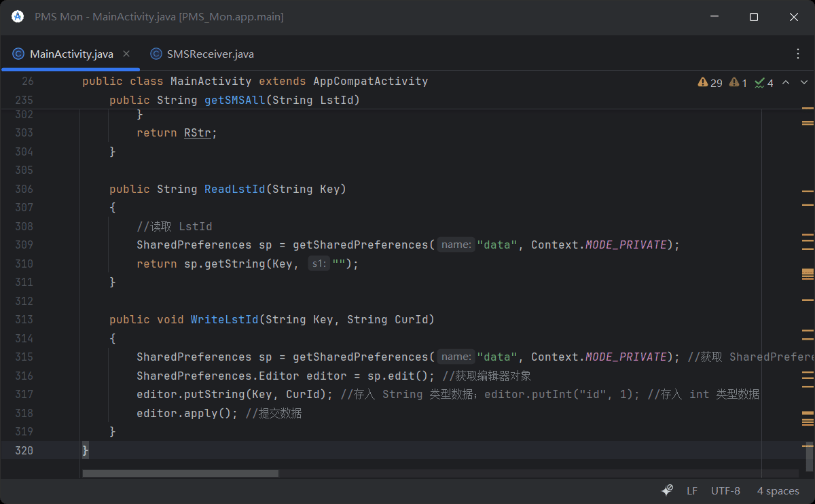The width and height of the screenshot is (815, 504).
Task: Click the class icon on SMSReceiver.java tab
Action: [156, 54]
